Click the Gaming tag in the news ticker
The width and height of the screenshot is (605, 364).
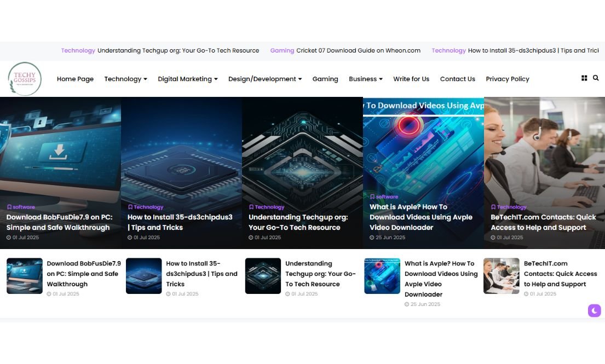tap(282, 50)
